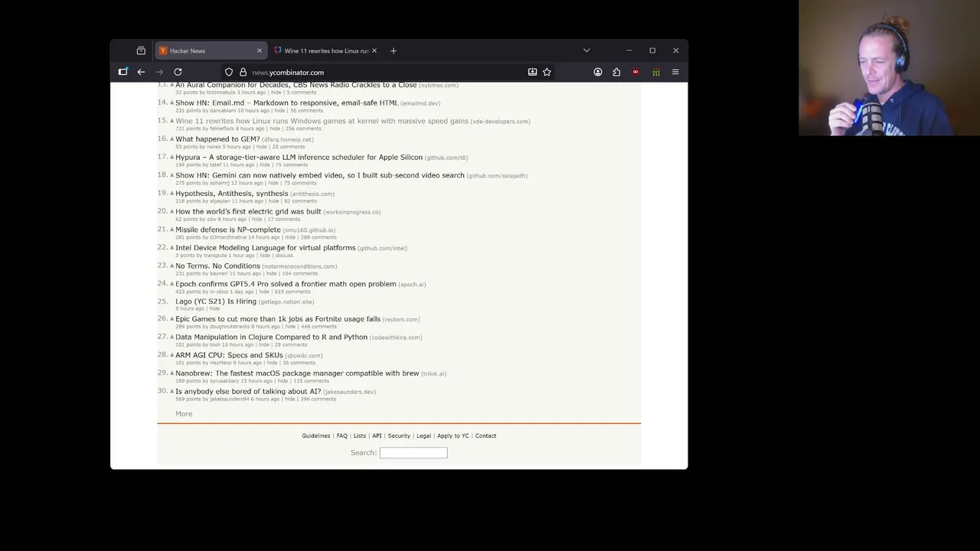This screenshot has height=551, width=980.
Task: Close the Hacker News tab
Action: click(x=259, y=51)
